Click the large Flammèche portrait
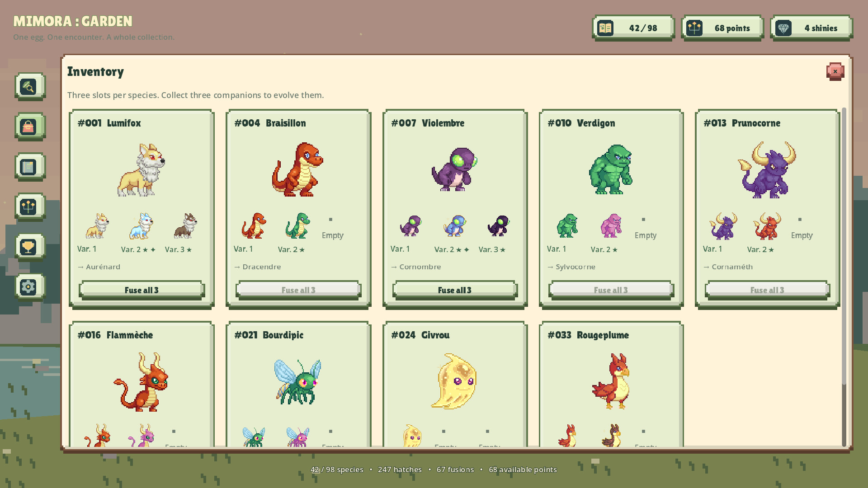The height and width of the screenshot is (488, 868). click(x=141, y=382)
